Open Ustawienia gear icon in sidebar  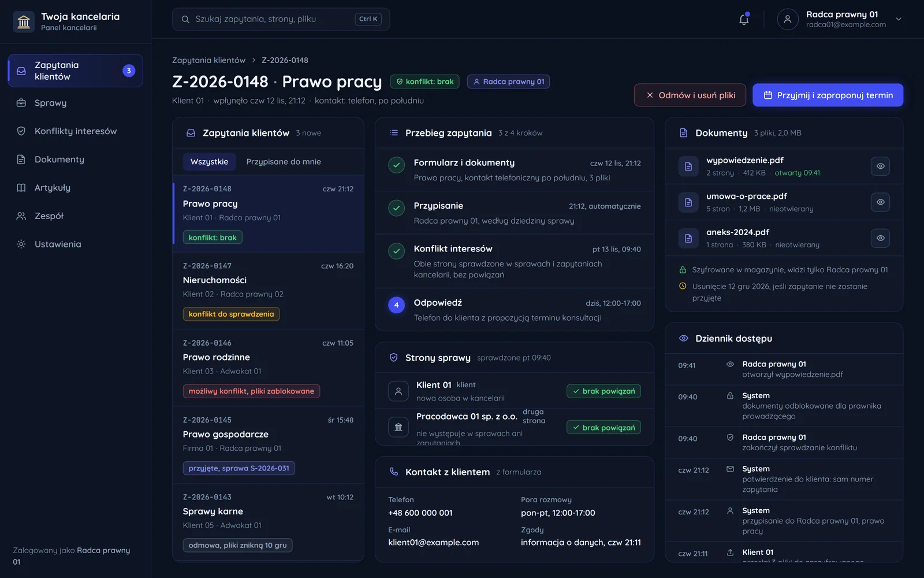[21, 244]
